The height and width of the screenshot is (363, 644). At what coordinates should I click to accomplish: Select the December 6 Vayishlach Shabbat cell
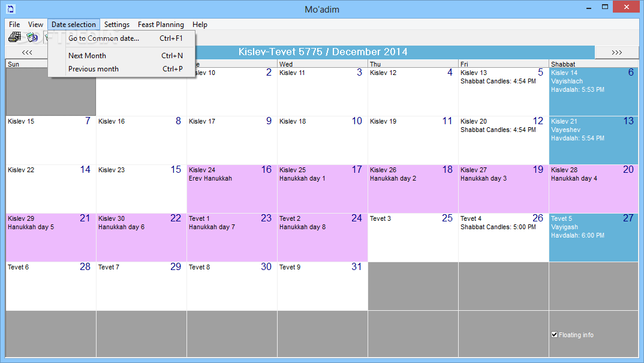594,92
